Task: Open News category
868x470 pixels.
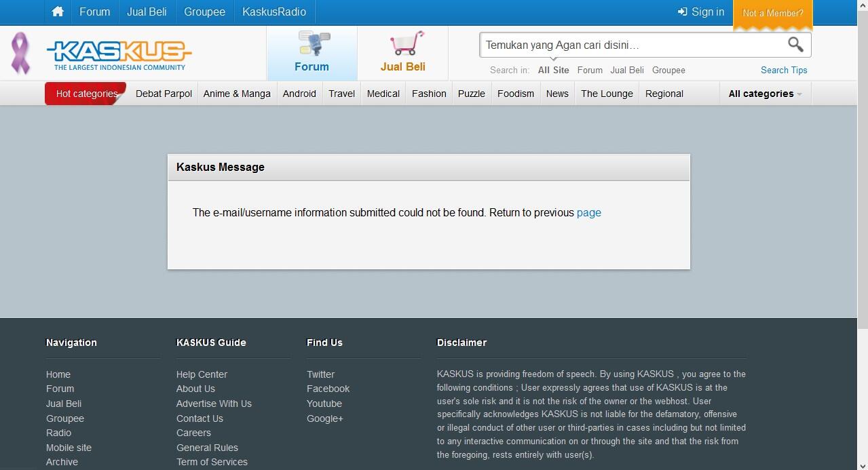Action: click(557, 94)
